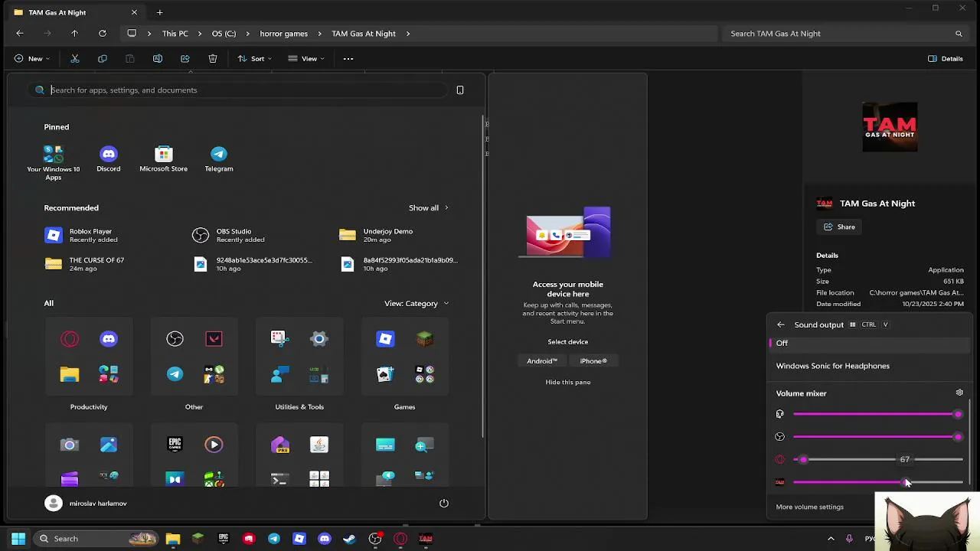Adjust the headphones system volume slider
This screenshot has height=551, width=980.
(x=878, y=414)
